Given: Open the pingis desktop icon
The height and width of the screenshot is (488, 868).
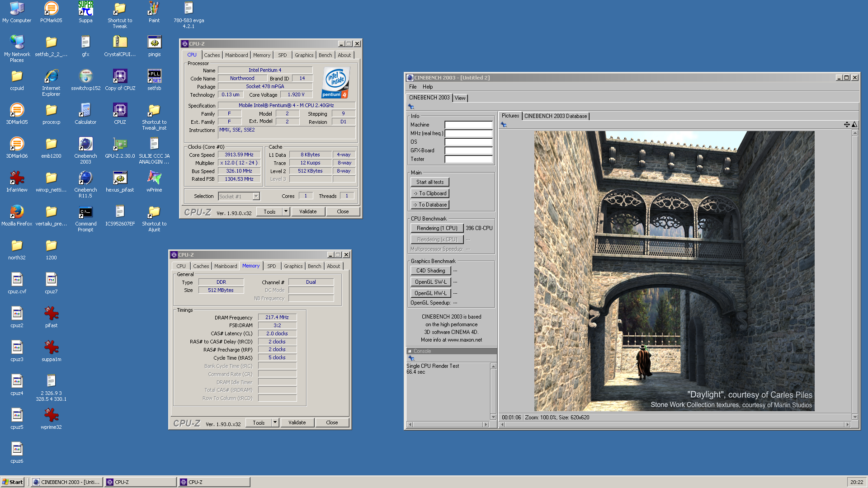Looking at the screenshot, I should (x=154, y=46).
